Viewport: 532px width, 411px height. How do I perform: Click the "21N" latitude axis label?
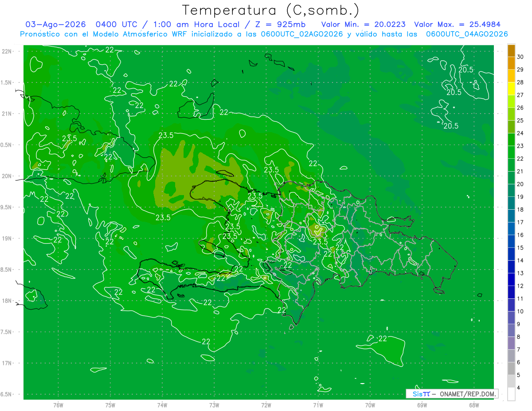pos(7,114)
